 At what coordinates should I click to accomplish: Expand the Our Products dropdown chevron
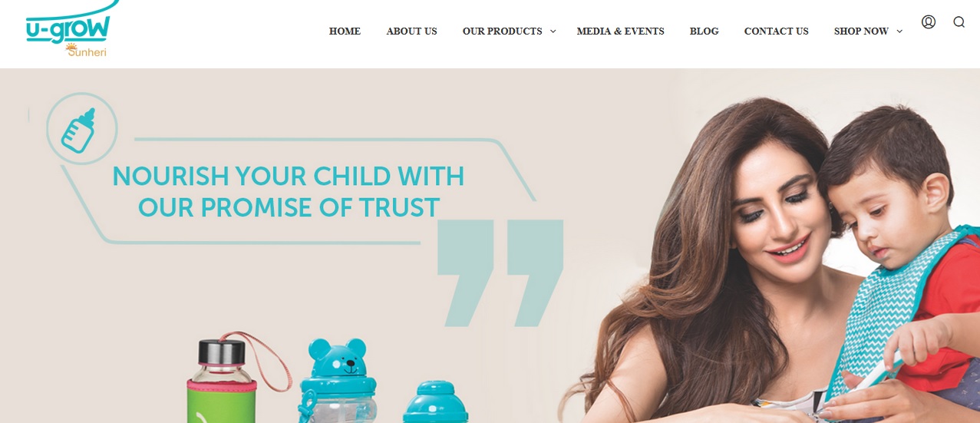553,31
